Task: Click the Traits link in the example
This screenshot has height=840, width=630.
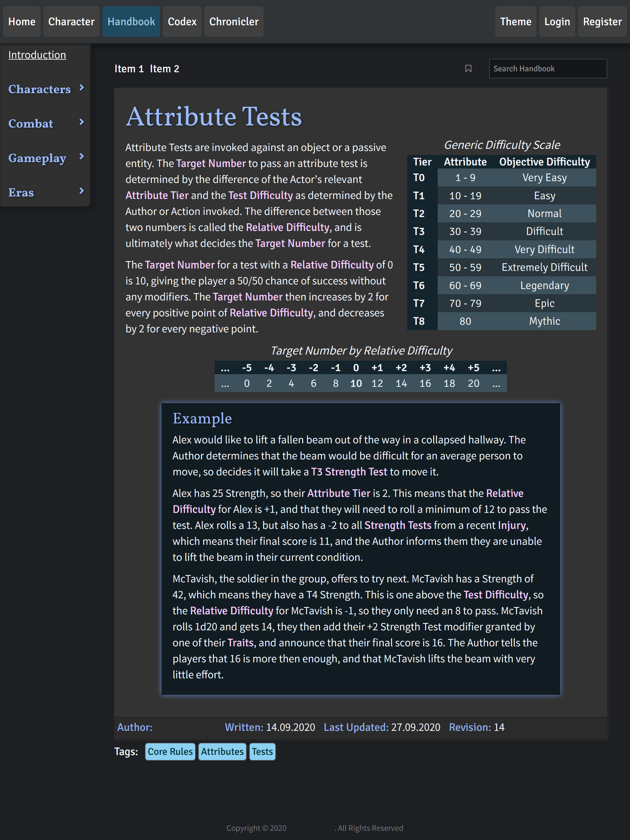Action: coord(241,643)
